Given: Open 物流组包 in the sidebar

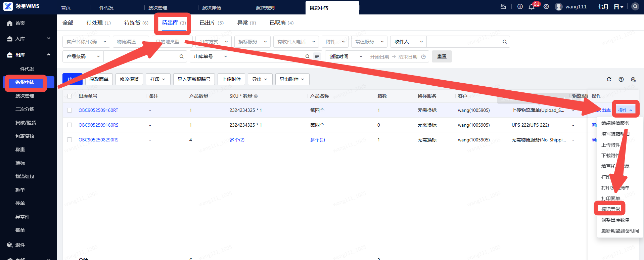Looking at the screenshot, I should (25, 176).
